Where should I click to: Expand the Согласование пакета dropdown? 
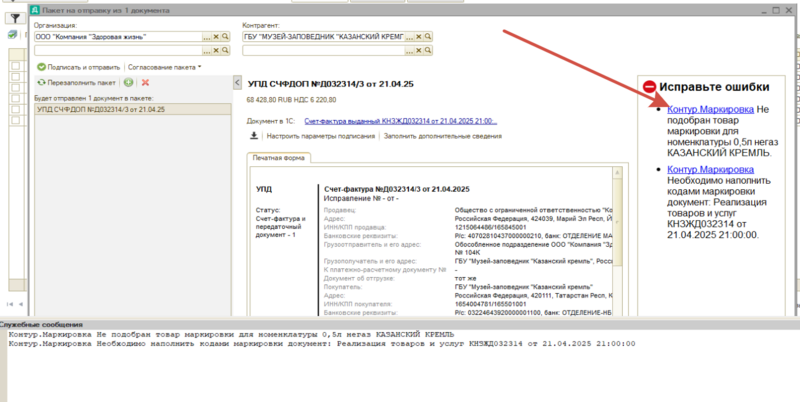coord(164,67)
